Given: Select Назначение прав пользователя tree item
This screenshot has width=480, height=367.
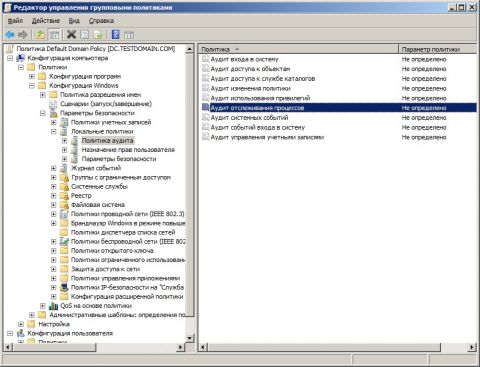Looking at the screenshot, I should [x=128, y=150].
